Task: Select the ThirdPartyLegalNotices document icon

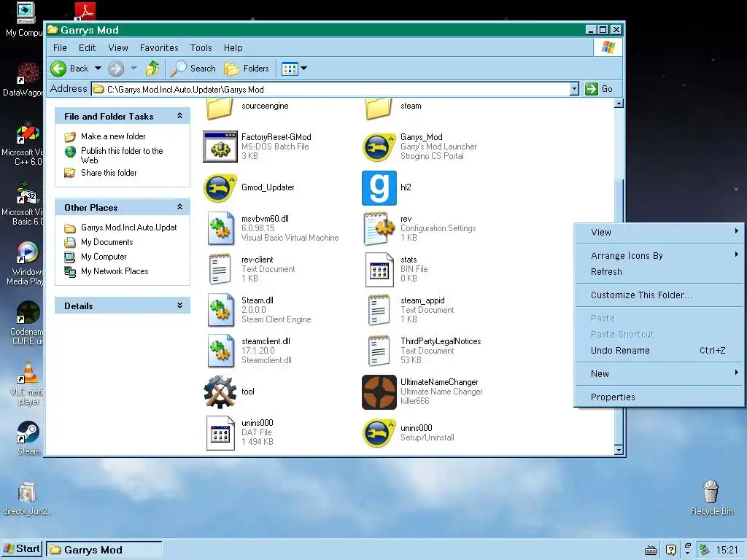Action: pyautogui.click(x=379, y=351)
